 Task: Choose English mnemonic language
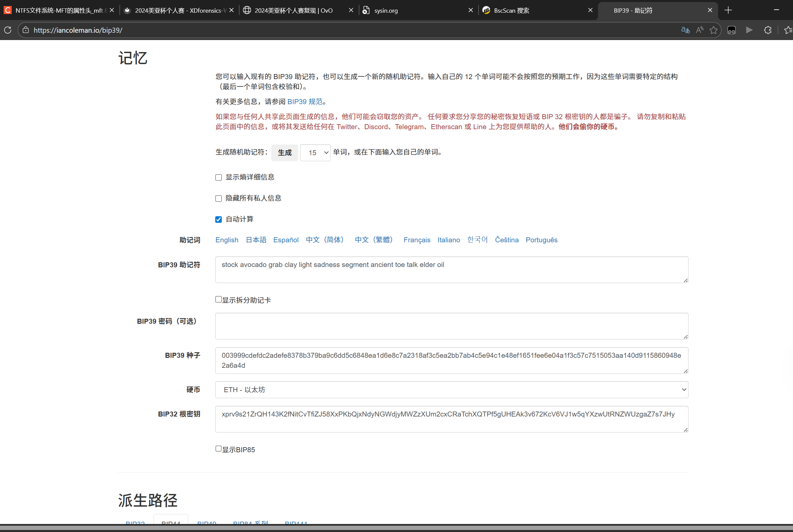[227, 240]
